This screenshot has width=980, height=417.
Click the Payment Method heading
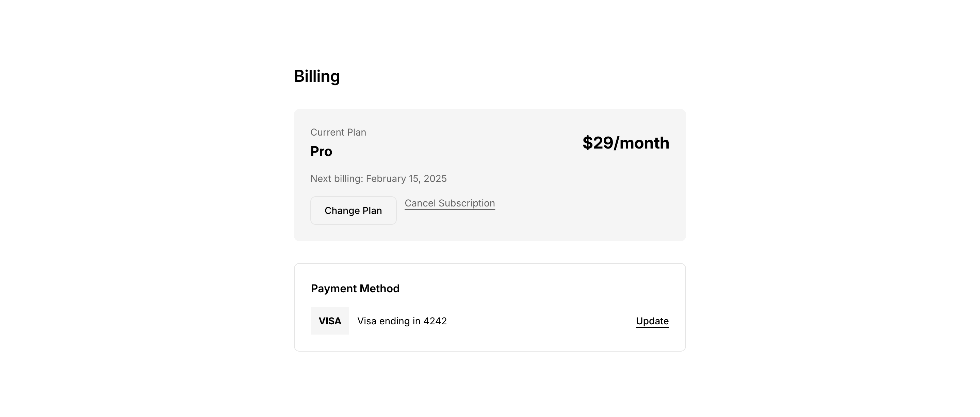(x=355, y=289)
